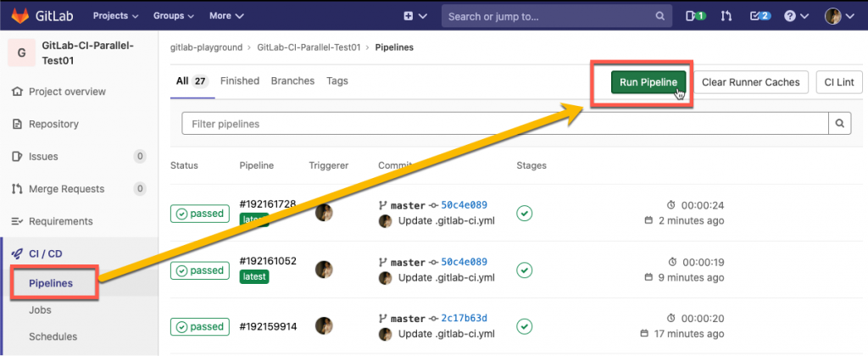
Task: Open the Help question mark menu
Action: (x=796, y=15)
